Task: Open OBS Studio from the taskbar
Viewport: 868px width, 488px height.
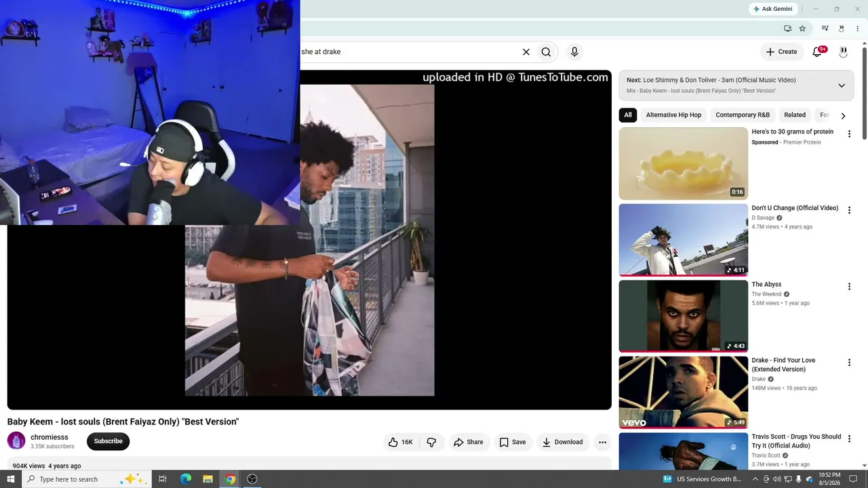Action: click(x=252, y=479)
